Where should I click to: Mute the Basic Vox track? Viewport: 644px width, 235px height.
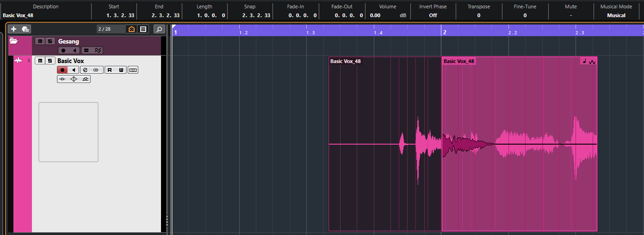click(x=40, y=61)
